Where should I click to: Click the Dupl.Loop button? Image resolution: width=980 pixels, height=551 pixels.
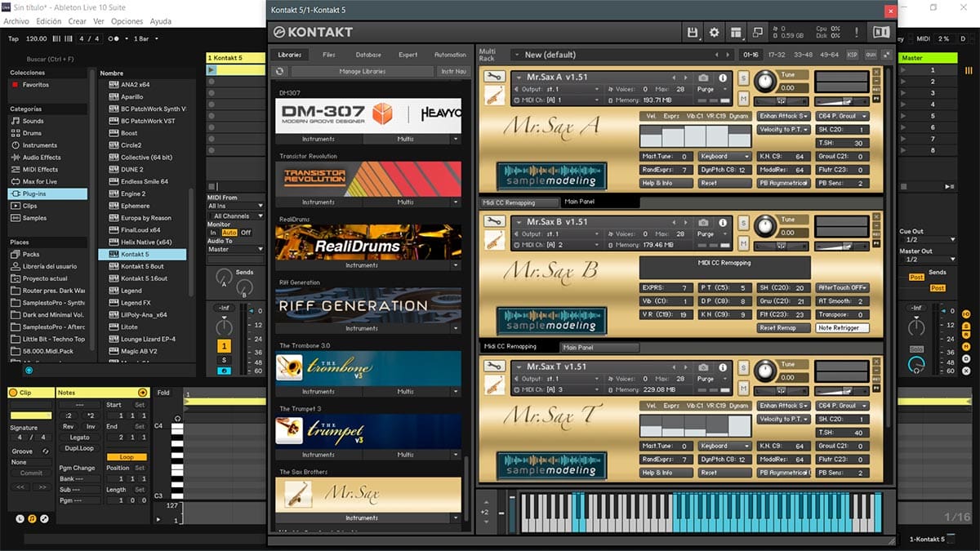79,448
